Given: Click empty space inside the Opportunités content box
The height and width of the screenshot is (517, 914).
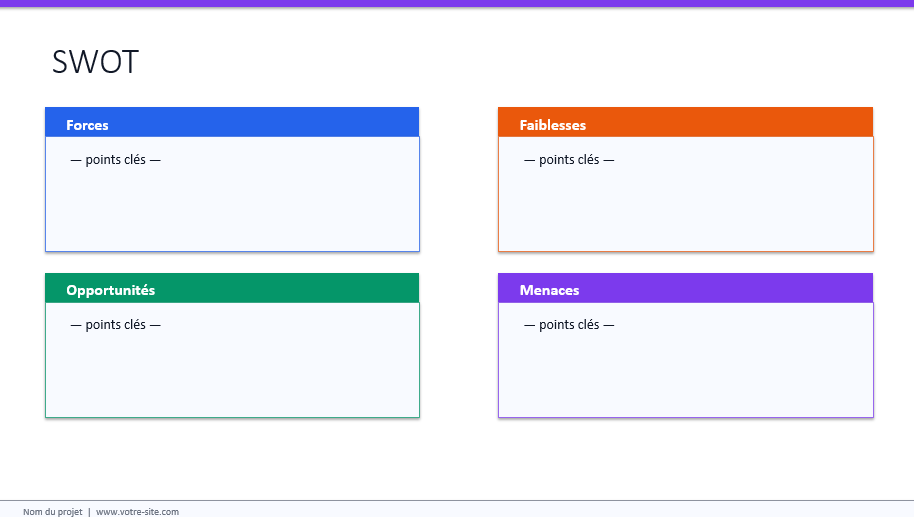Looking at the screenshot, I should pyautogui.click(x=232, y=375).
